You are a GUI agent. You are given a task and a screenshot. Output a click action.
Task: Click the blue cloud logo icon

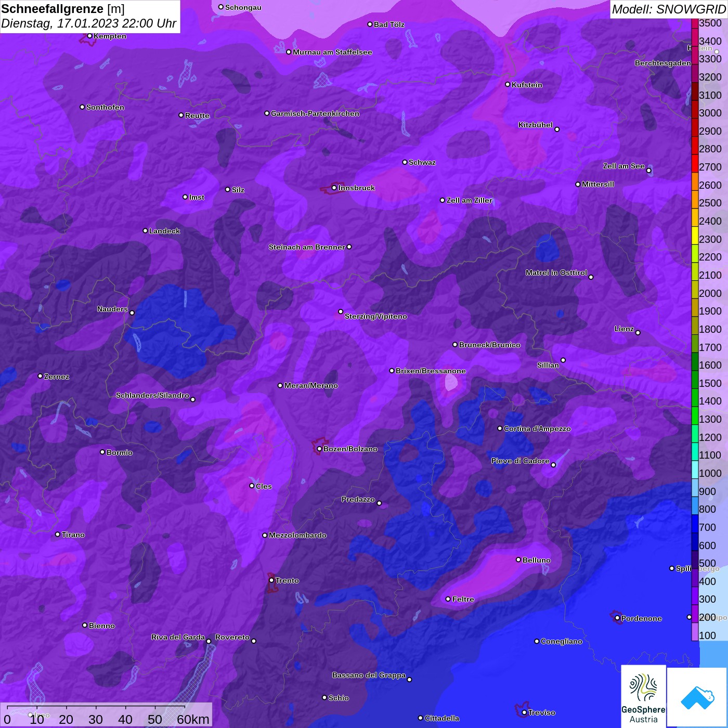pyautogui.click(x=697, y=698)
